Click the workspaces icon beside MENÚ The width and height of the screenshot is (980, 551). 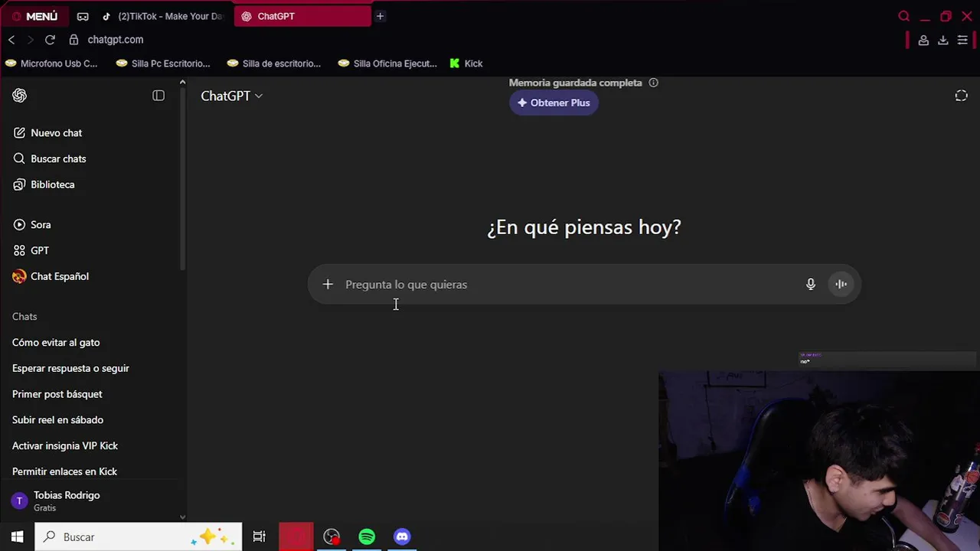point(83,16)
